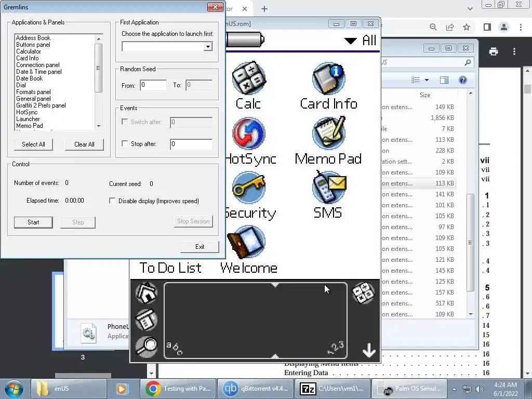Open the Windows Start menu orb
The height and width of the screenshot is (399, 532).
coord(14,389)
